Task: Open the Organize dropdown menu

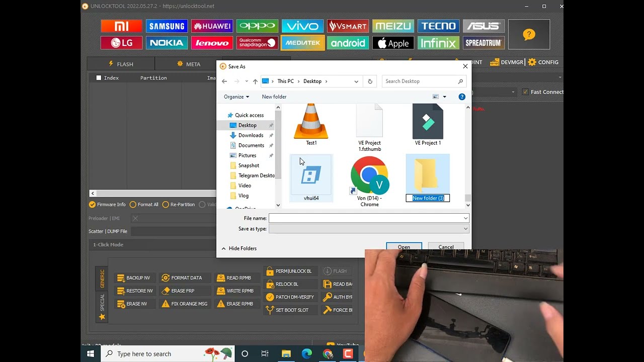Action: pyautogui.click(x=236, y=97)
